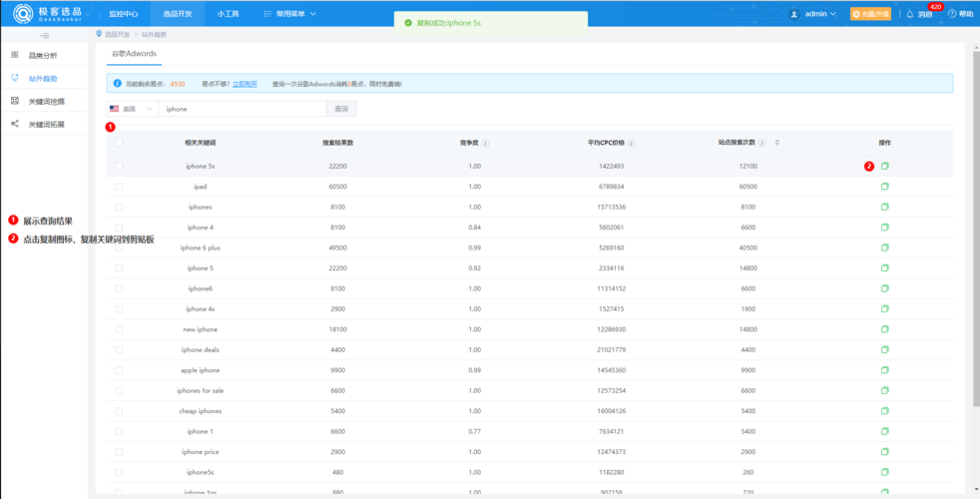Click the iphone 6 plus keyword cell
Screen dimensions: 980x499
coord(201,248)
